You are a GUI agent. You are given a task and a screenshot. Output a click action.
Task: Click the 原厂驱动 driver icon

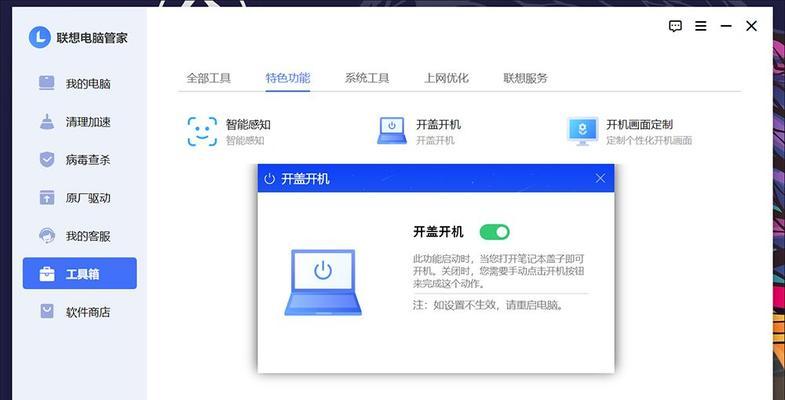[x=47, y=198]
